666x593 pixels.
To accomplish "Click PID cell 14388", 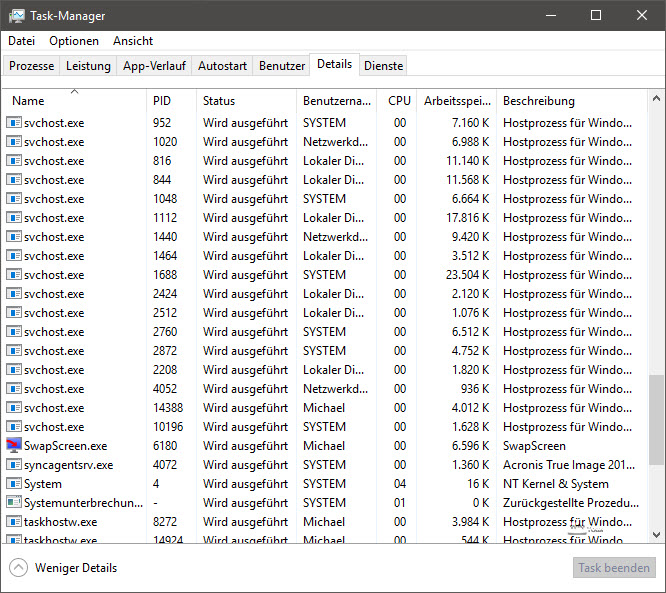I will click(x=168, y=408).
